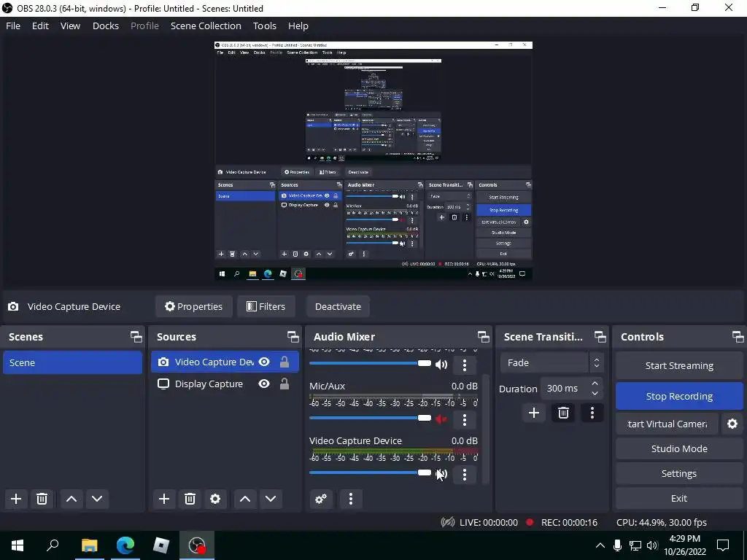Open top audio channel three-dot menu
This screenshot has height=560, width=747.
465,365
